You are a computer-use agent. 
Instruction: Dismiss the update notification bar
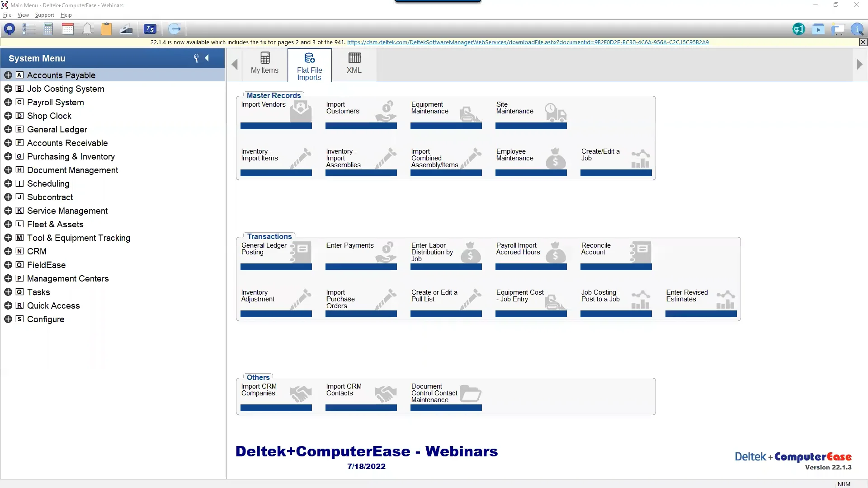click(863, 42)
